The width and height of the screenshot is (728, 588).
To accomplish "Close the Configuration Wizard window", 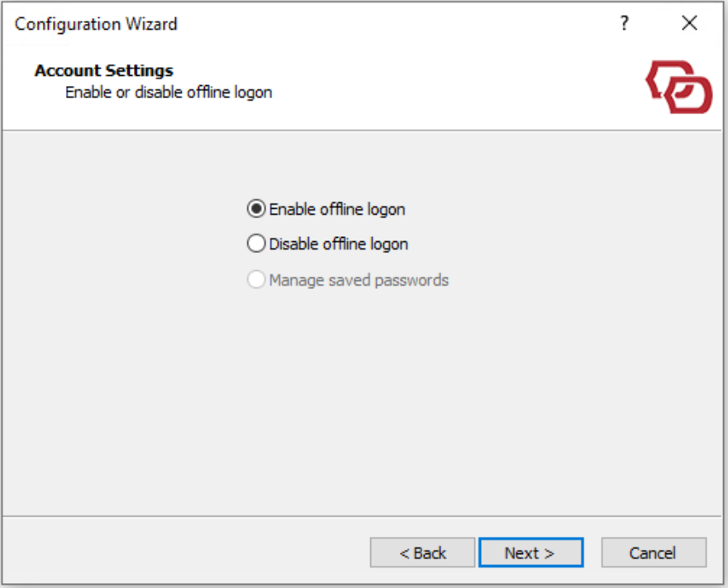I will coord(689,24).
